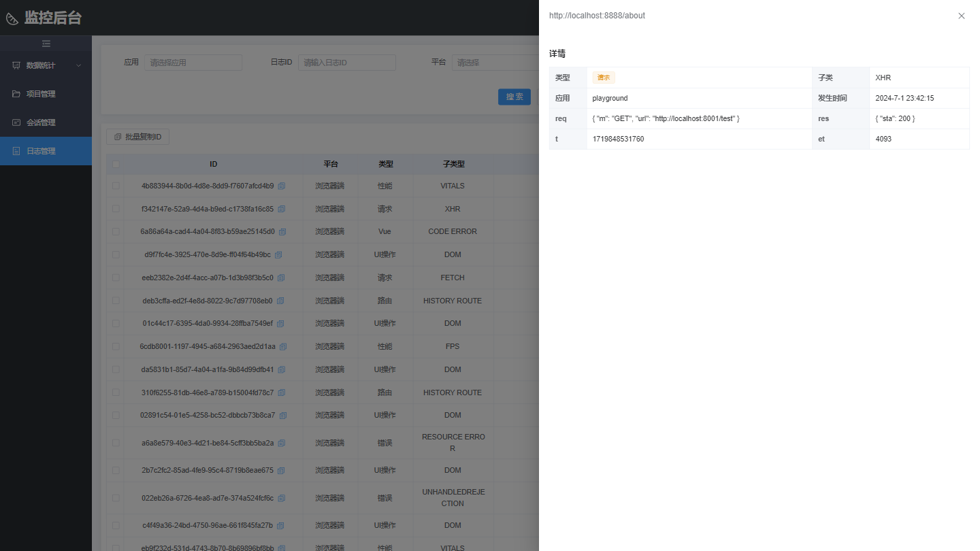Toggle the select-all checkbox in table header
The height and width of the screenshot is (551, 980).
116,164
